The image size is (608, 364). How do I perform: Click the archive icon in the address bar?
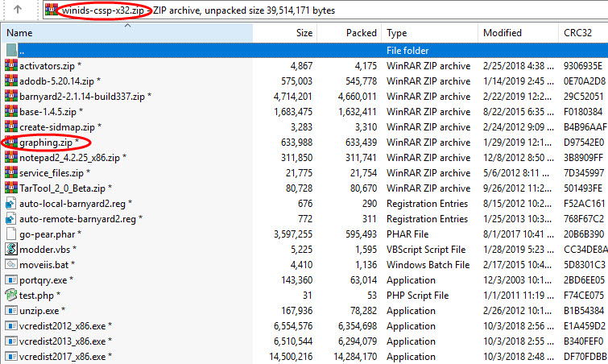(x=52, y=10)
